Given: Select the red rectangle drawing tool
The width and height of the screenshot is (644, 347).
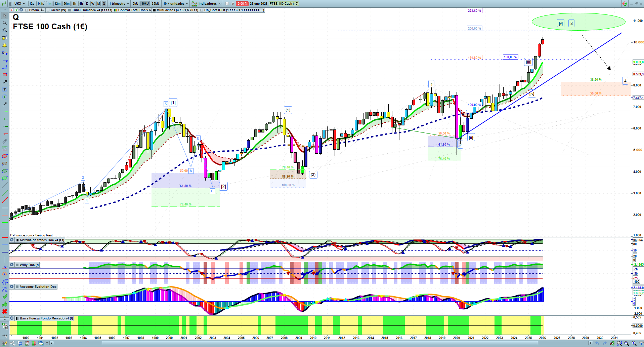Looking at the screenshot, I should point(5,75).
